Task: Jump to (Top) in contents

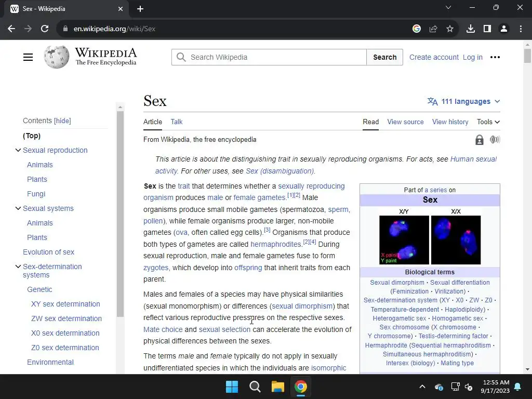Action: 32,136
